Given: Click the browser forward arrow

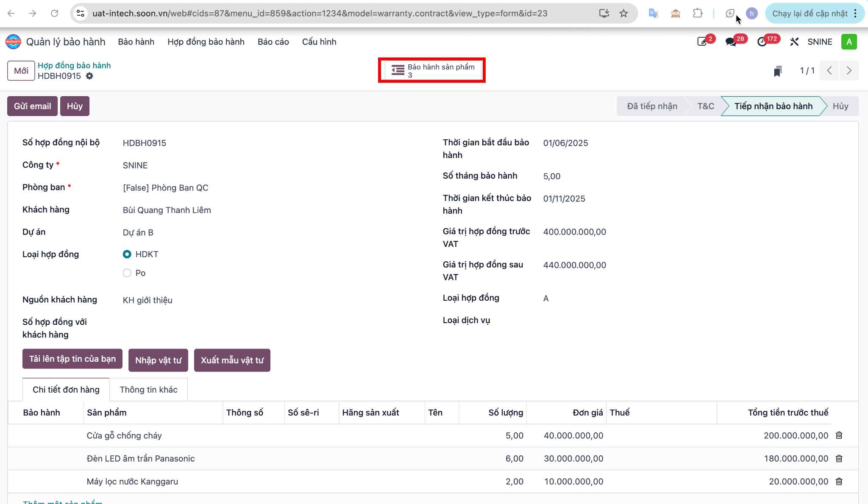Looking at the screenshot, I should (x=33, y=13).
